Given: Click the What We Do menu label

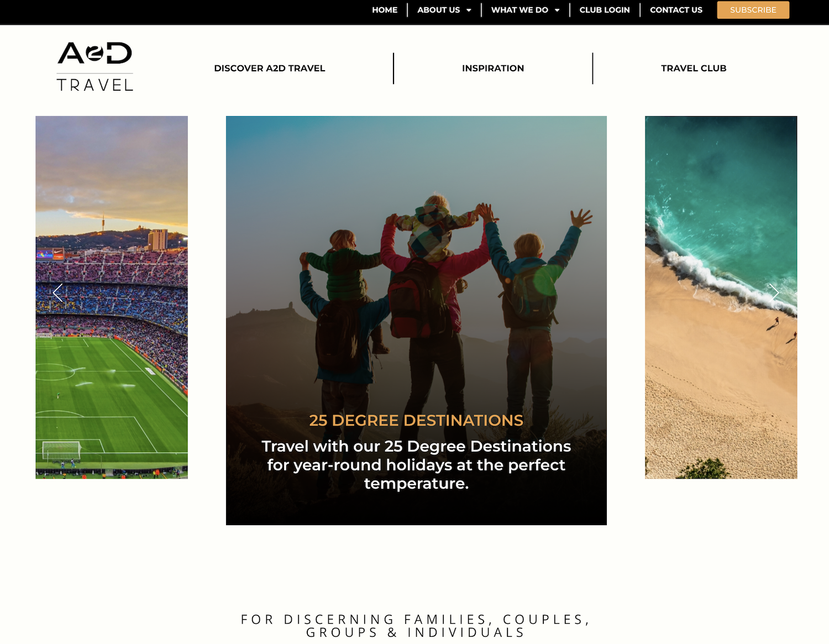Looking at the screenshot, I should 520,10.
